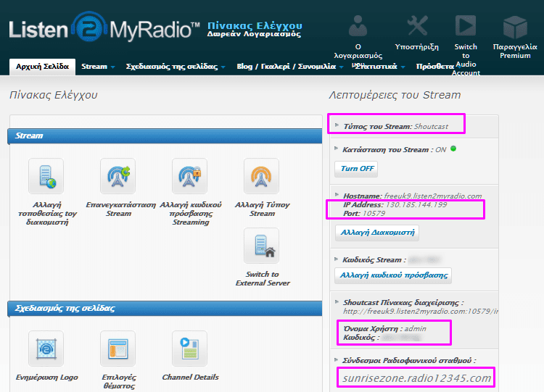Expand the Τύπος του Stream row arrow
Screen dimensions: 544x392
click(x=337, y=125)
